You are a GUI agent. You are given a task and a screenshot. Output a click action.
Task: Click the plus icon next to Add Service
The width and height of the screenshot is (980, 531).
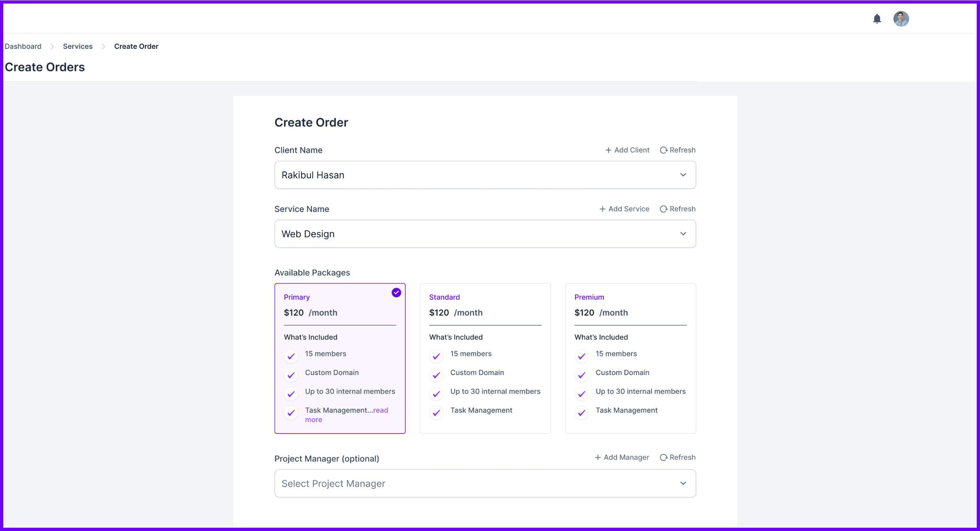pyautogui.click(x=603, y=209)
